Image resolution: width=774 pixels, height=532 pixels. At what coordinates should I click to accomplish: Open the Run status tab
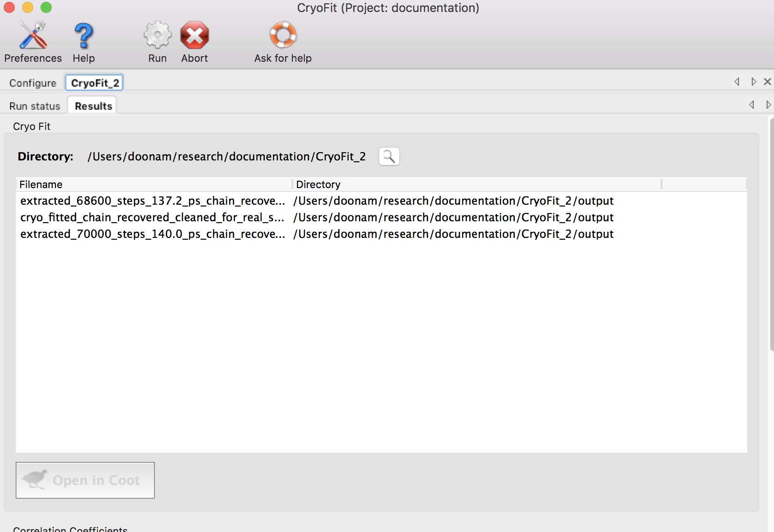coord(34,106)
